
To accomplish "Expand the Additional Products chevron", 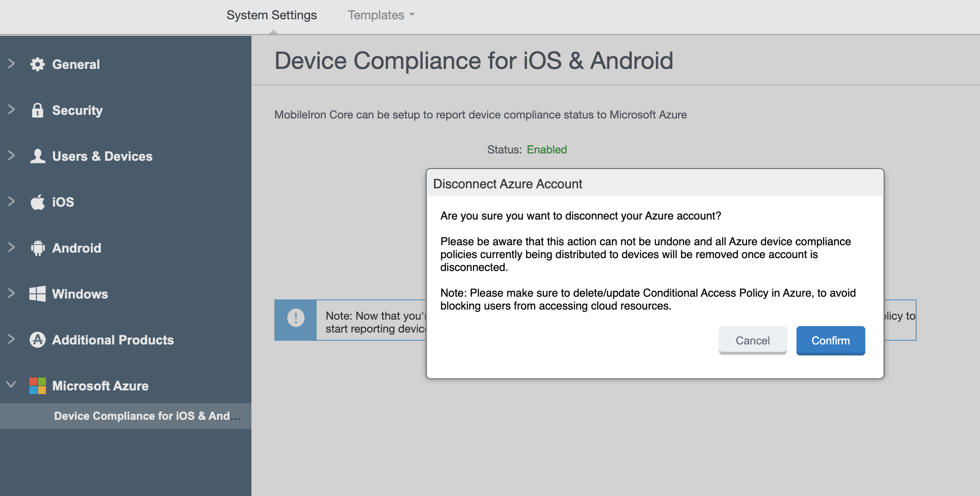I will tap(11, 339).
